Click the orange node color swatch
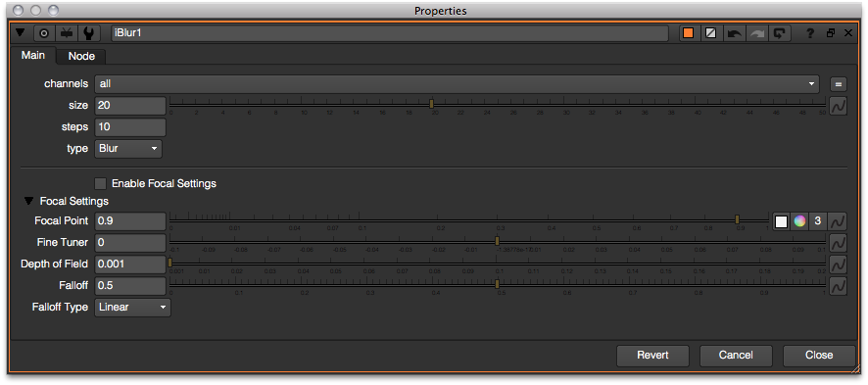 688,33
